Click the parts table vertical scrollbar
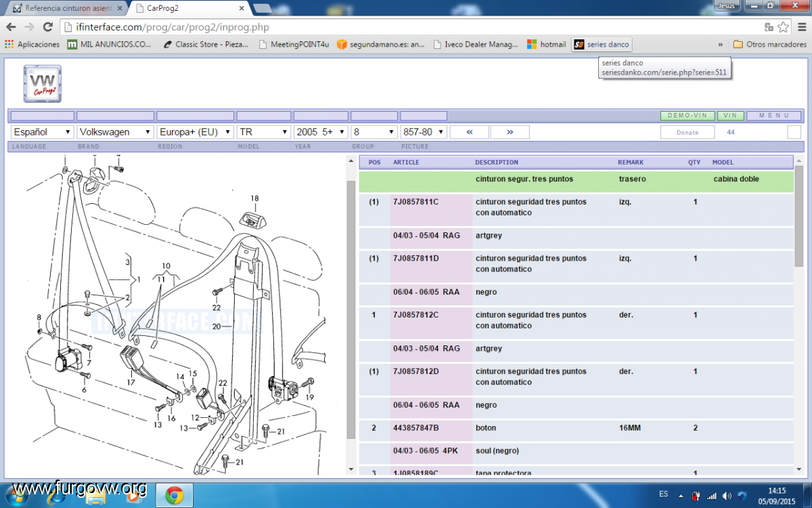This screenshot has width=812, height=508. coord(799,215)
